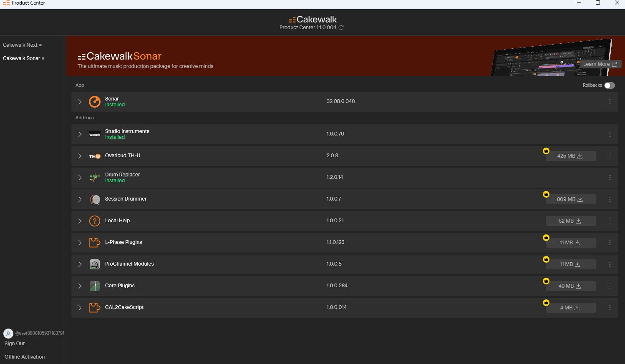Minimize the Product Center window

click(x=579, y=3)
